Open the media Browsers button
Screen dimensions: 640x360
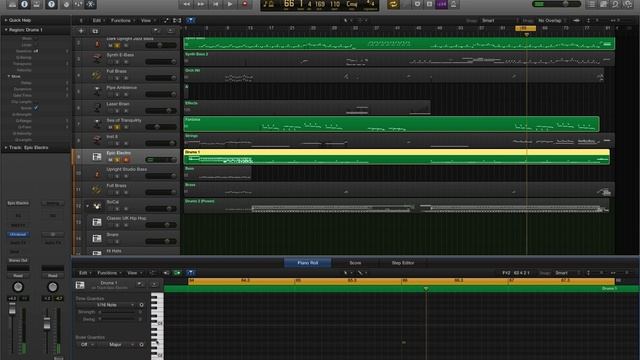pos(628,4)
